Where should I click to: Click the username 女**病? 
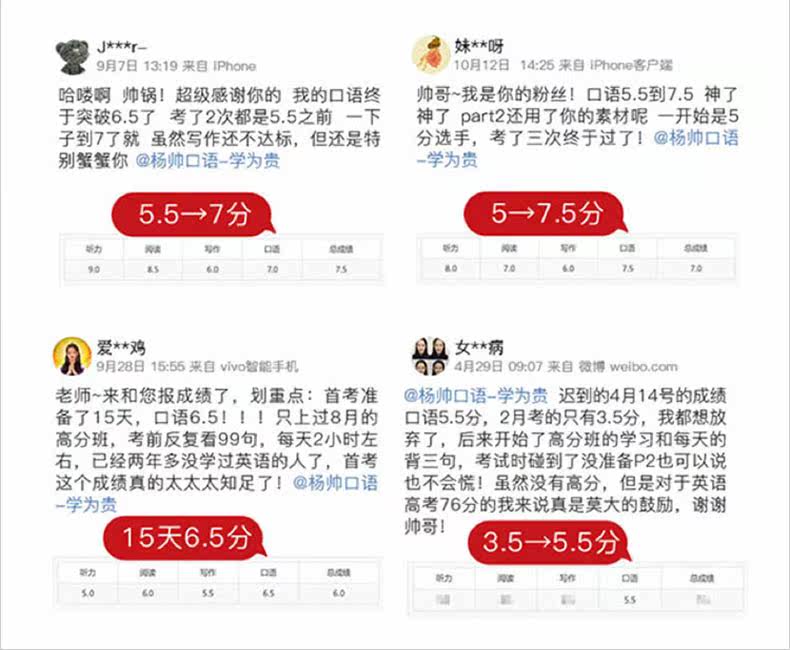pyautogui.click(x=479, y=347)
